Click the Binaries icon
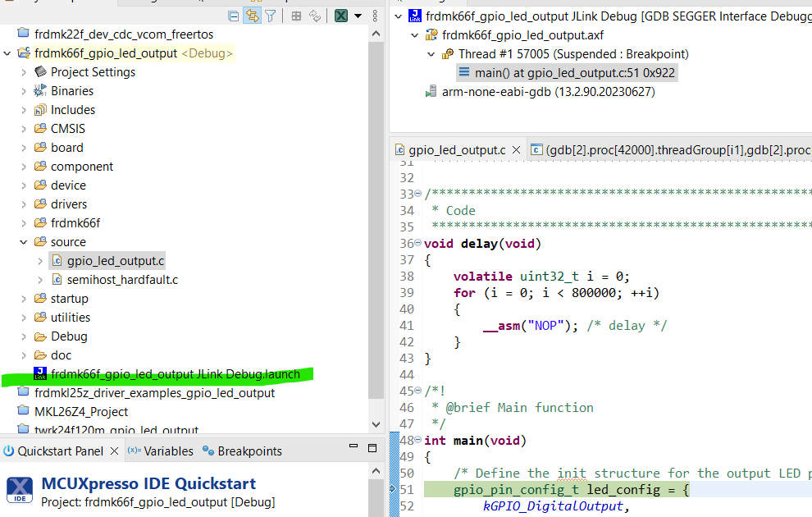Image resolution: width=812 pixels, height=517 pixels. (40, 90)
